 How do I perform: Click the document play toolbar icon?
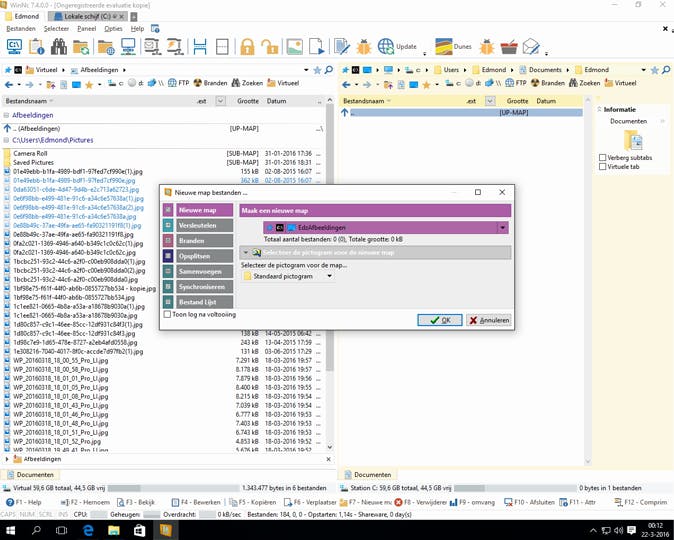click(x=316, y=46)
